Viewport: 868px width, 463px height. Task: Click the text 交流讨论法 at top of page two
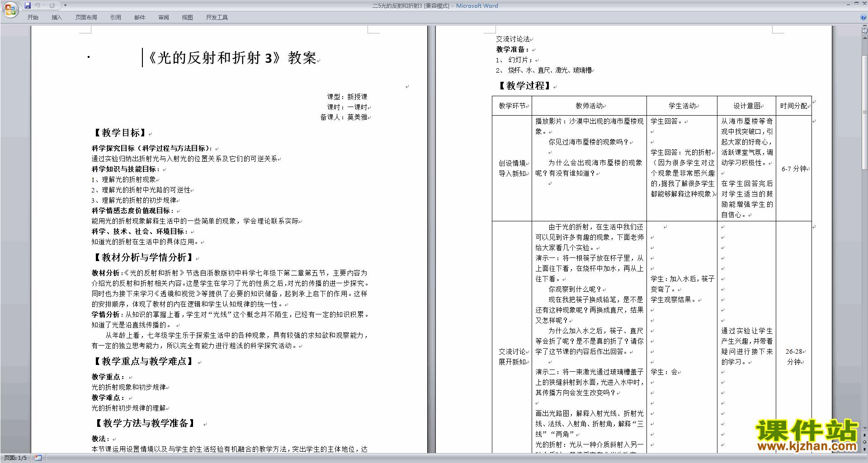point(513,39)
